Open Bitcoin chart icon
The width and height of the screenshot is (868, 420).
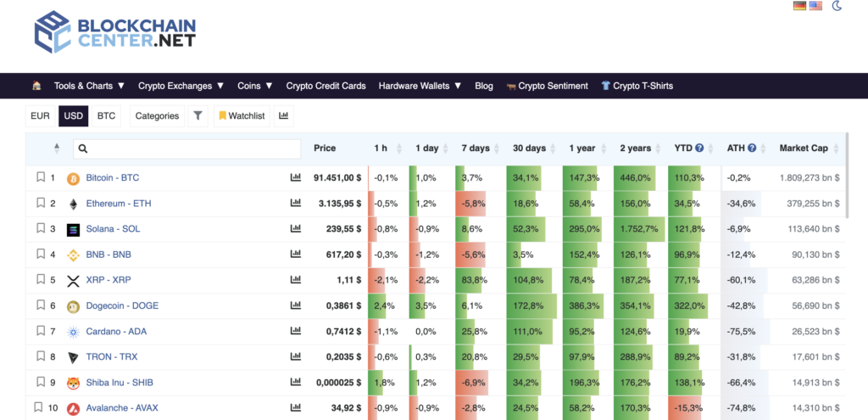296,177
